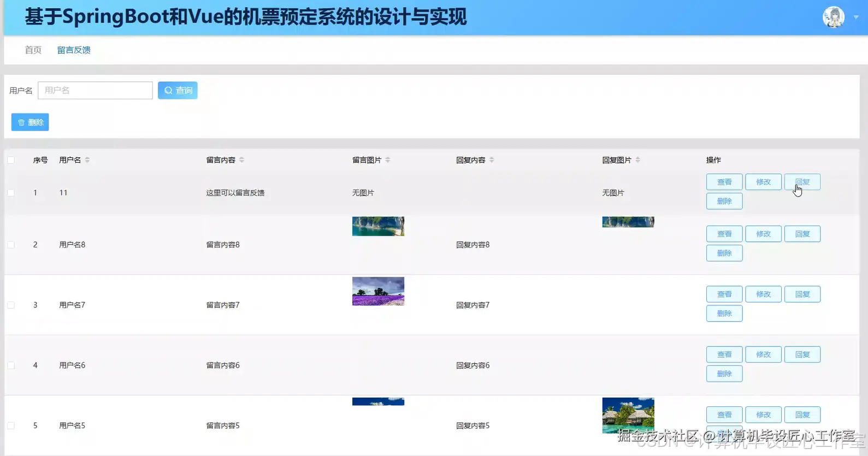Viewport: 868px width, 456px height.
Task: Click the 回复内容6 cell
Action: [x=473, y=365]
